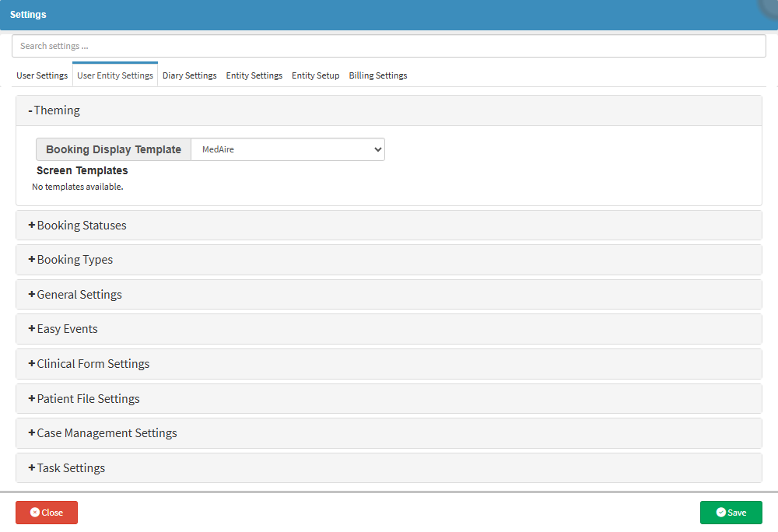This screenshot has height=532, width=778.
Task: Open the Billing Settings tab
Action: [x=377, y=75]
